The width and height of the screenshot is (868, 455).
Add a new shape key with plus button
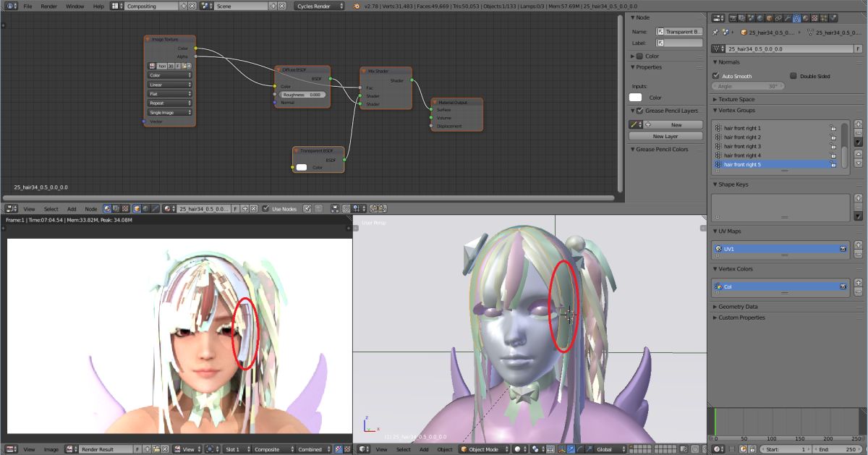point(858,197)
